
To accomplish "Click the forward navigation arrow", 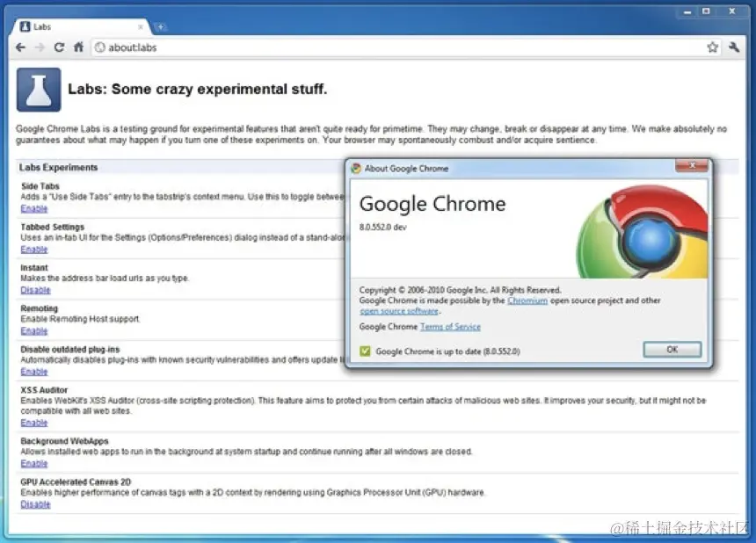I will [x=40, y=47].
